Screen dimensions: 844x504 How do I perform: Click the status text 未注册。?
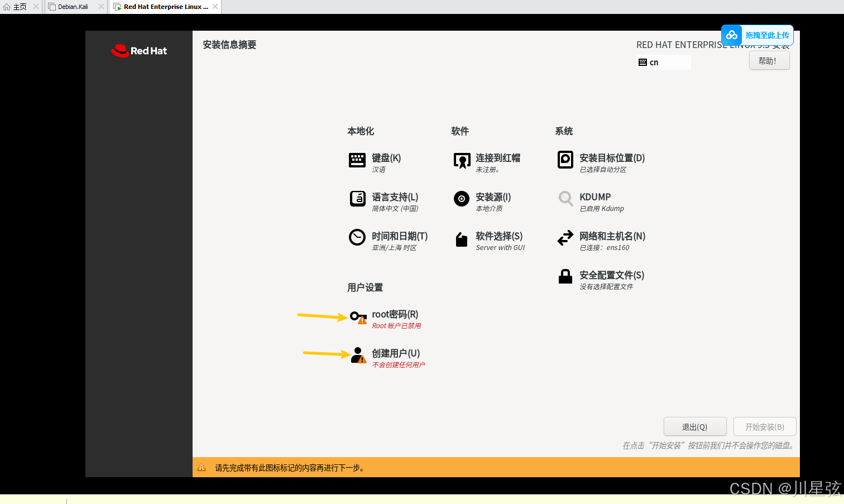point(487,170)
